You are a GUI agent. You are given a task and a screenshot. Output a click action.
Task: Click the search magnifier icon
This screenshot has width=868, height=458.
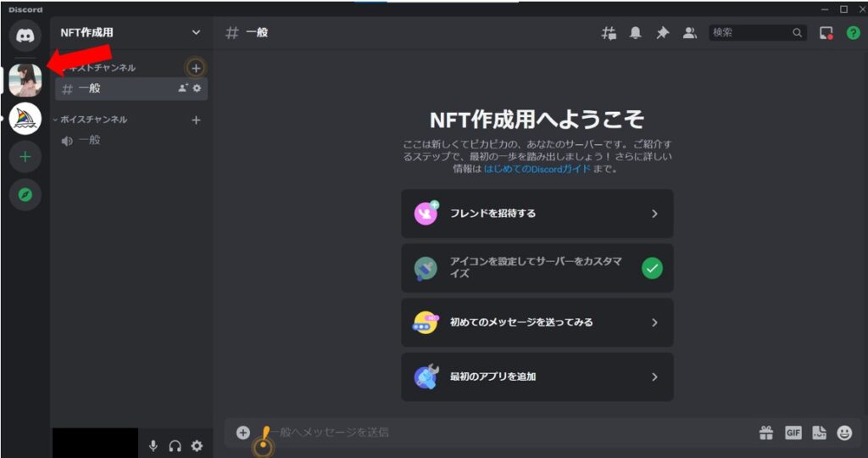[x=797, y=33]
